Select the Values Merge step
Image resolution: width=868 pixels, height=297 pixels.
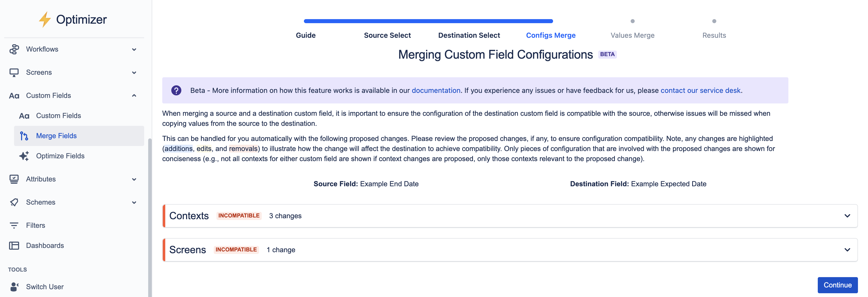(x=632, y=35)
